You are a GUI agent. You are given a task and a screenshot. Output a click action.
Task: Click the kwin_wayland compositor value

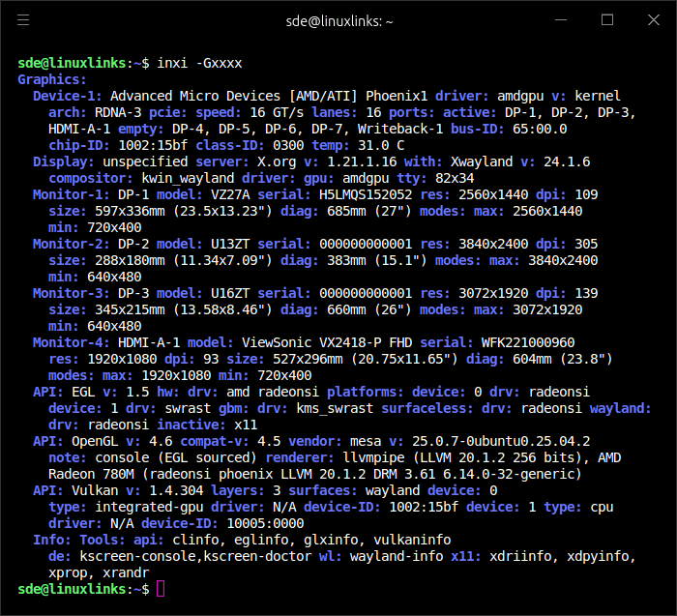(x=184, y=178)
